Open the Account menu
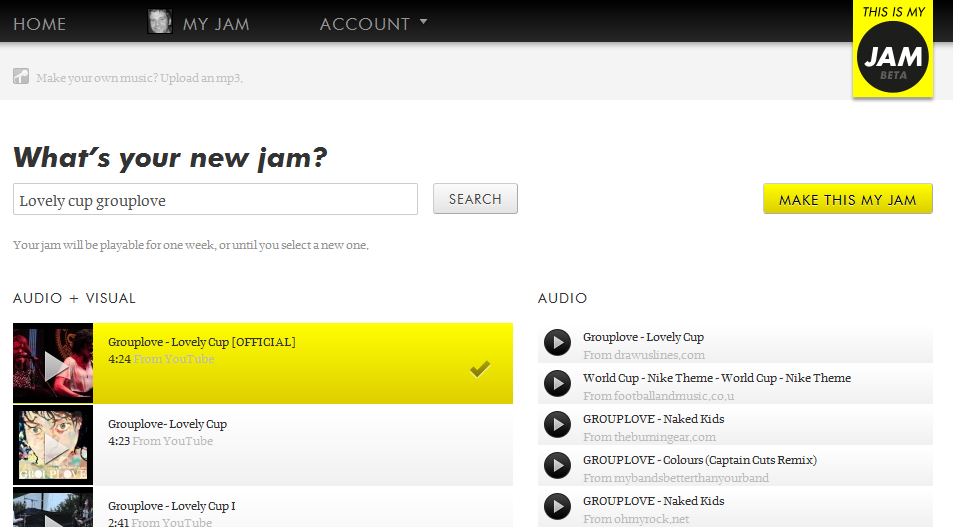Viewport: 953px width, 527px height. point(365,24)
